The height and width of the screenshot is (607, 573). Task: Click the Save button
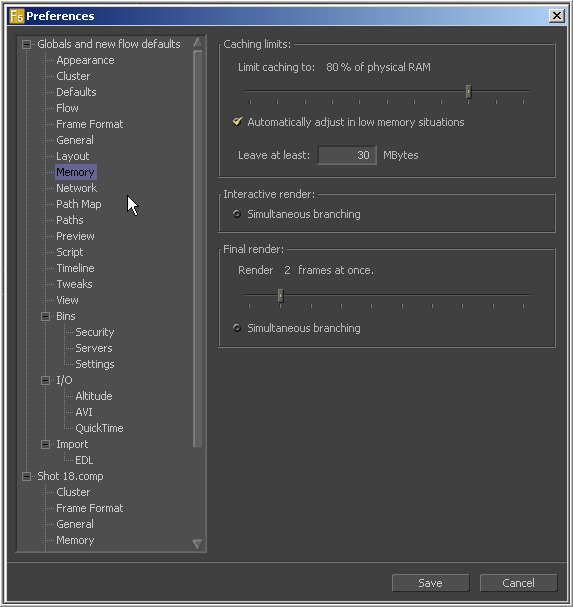coord(431,583)
